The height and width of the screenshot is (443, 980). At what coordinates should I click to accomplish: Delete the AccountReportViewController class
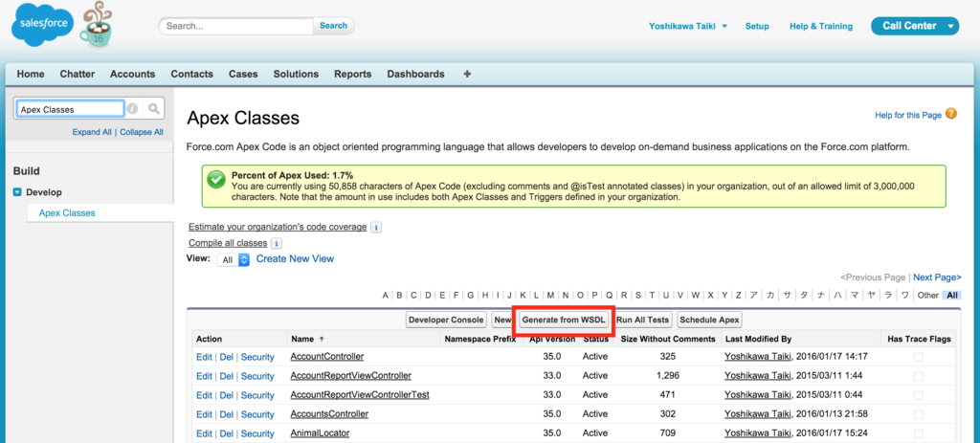226,376
